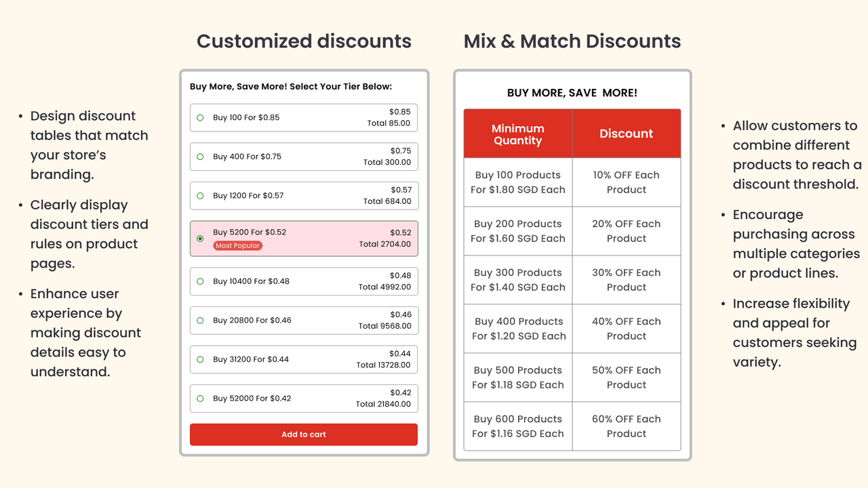Image resolution: width=868 pixels, height=488 pixels.
Task: Select the Buy 500 Products For $1.18 row
Action: pos(517,377)
